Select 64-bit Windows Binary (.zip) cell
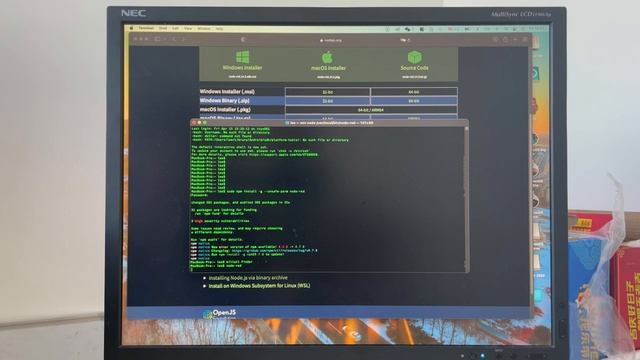640x360 pixels. tap(414, 101)
